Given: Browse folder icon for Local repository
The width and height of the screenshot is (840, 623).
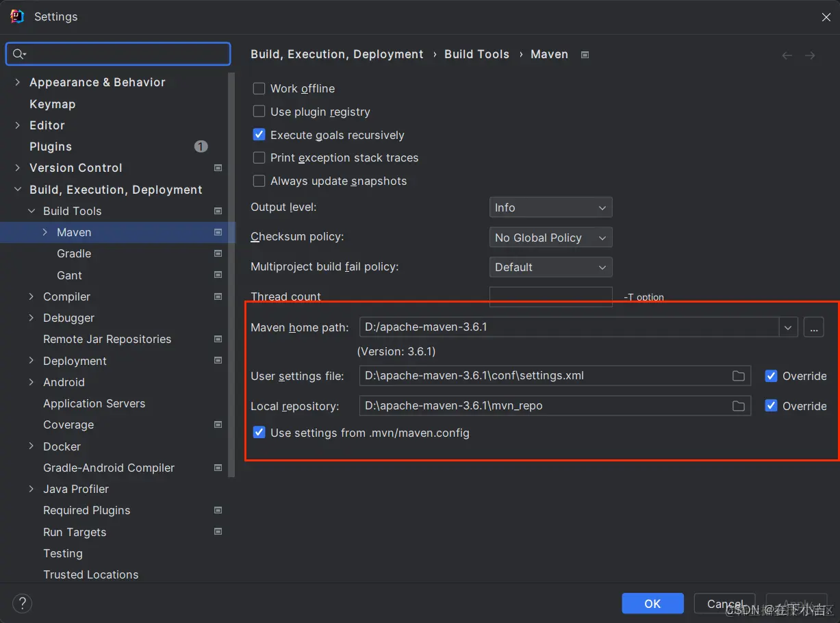Looking at the screenshot, I should 738,406.
